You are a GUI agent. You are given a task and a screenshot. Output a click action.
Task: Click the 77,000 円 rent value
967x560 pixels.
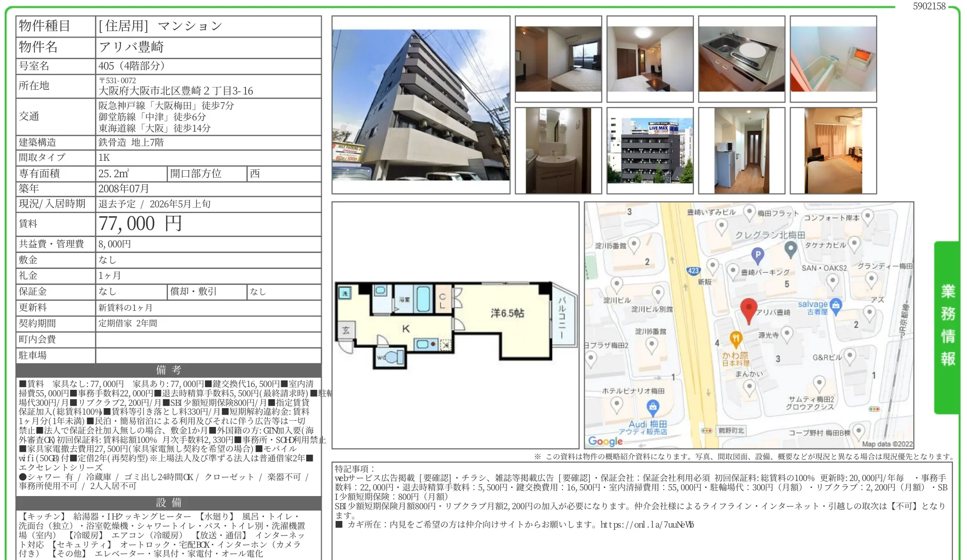click(140, 224)
